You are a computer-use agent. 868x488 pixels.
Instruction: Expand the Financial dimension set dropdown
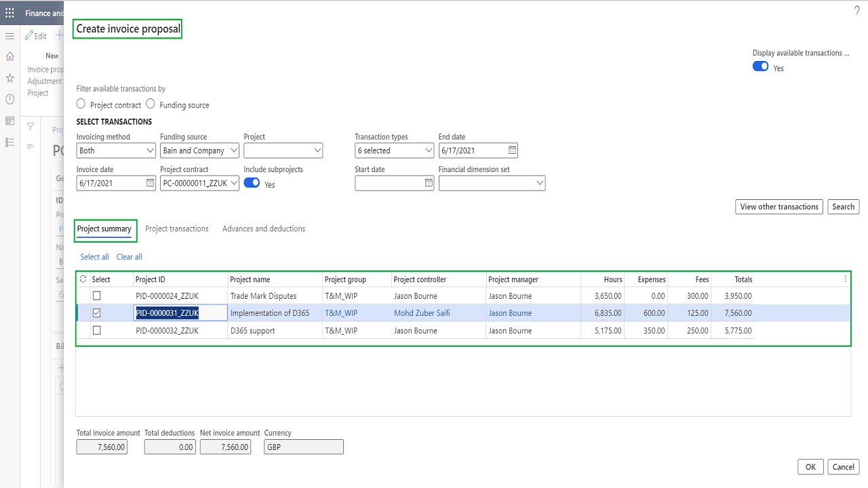[x=540, y=183]
